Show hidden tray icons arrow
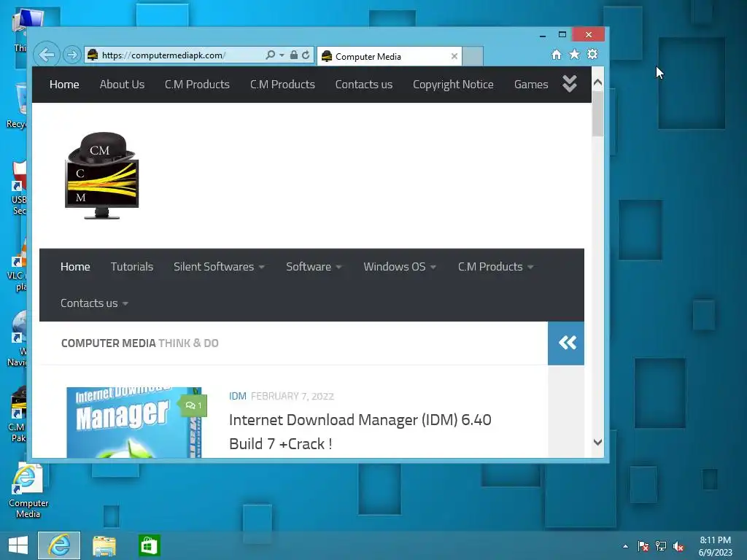Screen dimensions: 747x560 625,546
